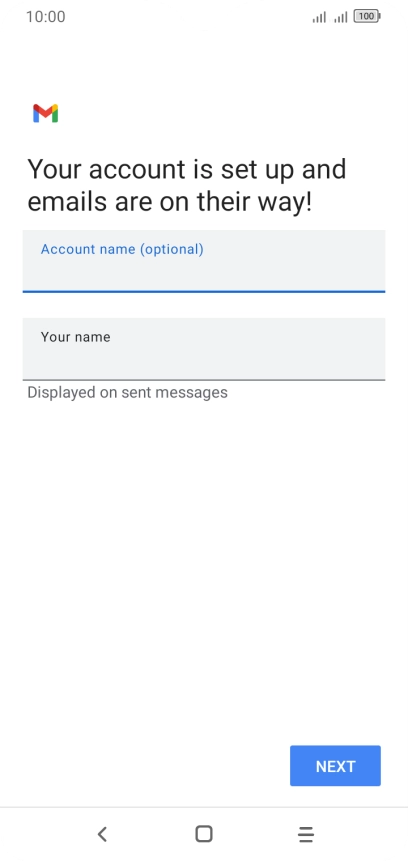Focus the Your name input field
This screenshot has height=861, width=408.
(x=204, y=349)
